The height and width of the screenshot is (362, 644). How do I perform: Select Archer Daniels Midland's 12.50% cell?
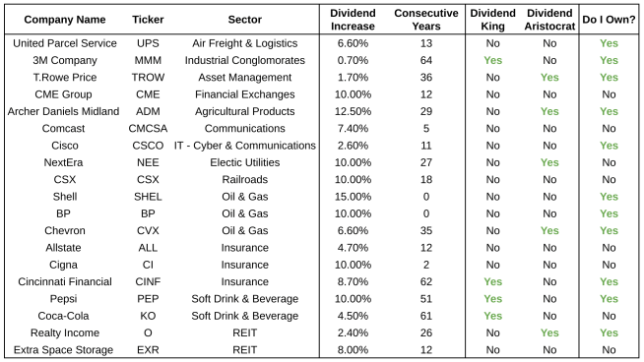pyautogui.click(x=353, y=111)
